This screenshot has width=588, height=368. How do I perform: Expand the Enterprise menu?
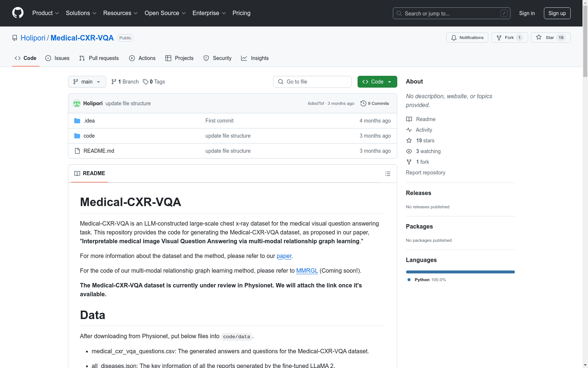(209, 13)
